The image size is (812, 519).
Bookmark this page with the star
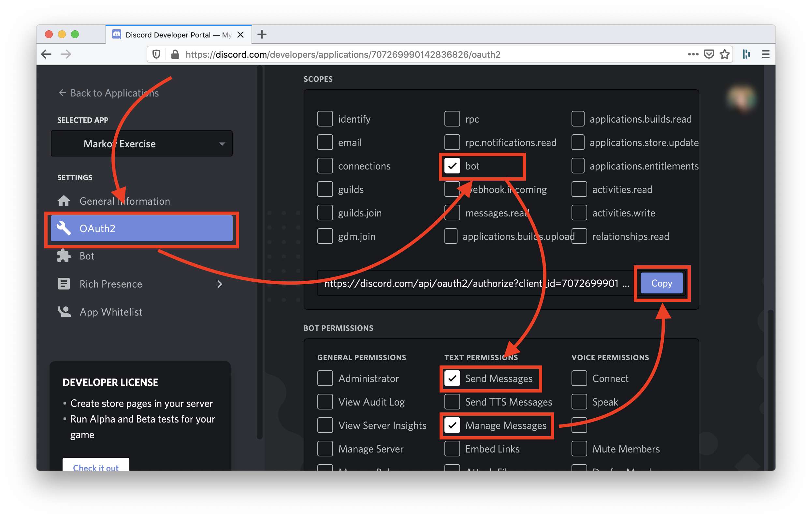(x=724, y=54)
